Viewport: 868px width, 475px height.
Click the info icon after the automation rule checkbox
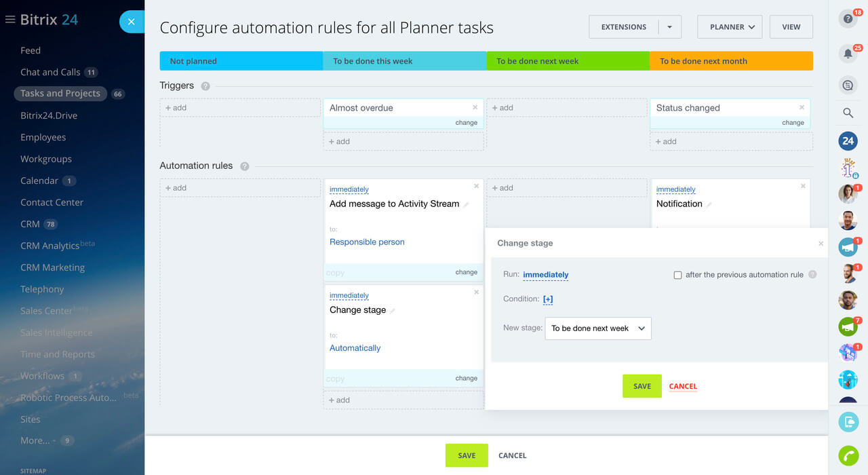coord(812,275)
